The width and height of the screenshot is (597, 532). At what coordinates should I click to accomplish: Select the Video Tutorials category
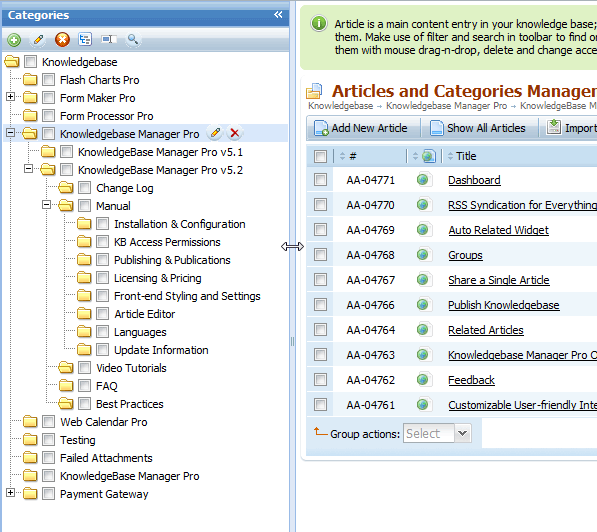[x=131, y=368]
